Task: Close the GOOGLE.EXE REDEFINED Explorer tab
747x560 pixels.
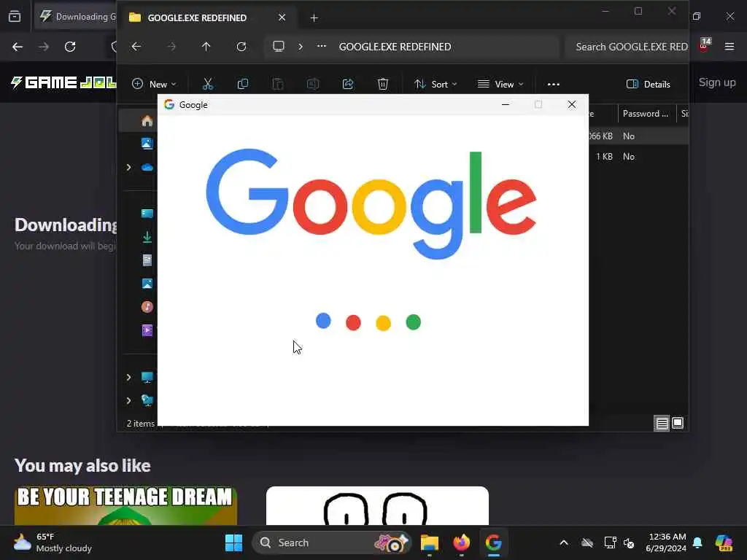Action: point(282,17)
